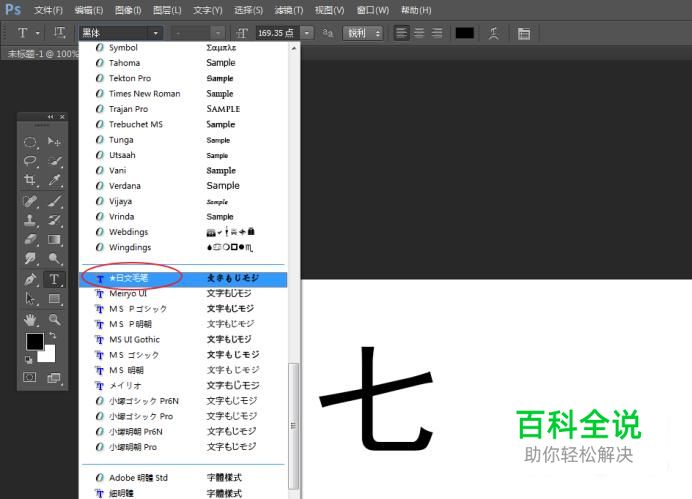Image resolution: width=692 pixels, height=499 pixels.
Task: Open the 窗口(W) menu
Action: [x=373, y=10]
